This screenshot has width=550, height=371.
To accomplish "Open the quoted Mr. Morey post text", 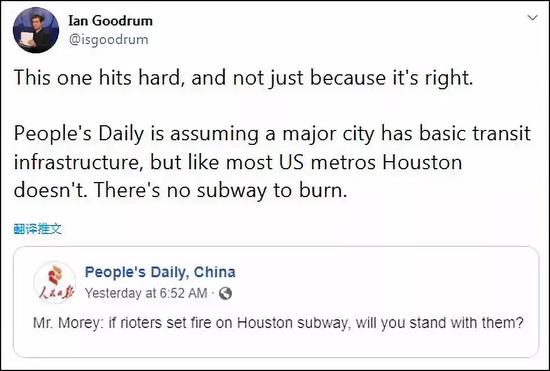I will (278, 323).
